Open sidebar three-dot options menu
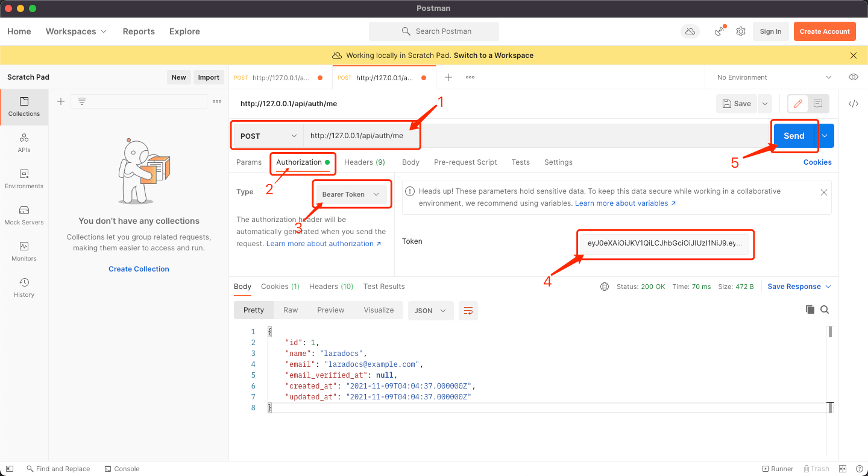868x476 pixels. [217, 101]
